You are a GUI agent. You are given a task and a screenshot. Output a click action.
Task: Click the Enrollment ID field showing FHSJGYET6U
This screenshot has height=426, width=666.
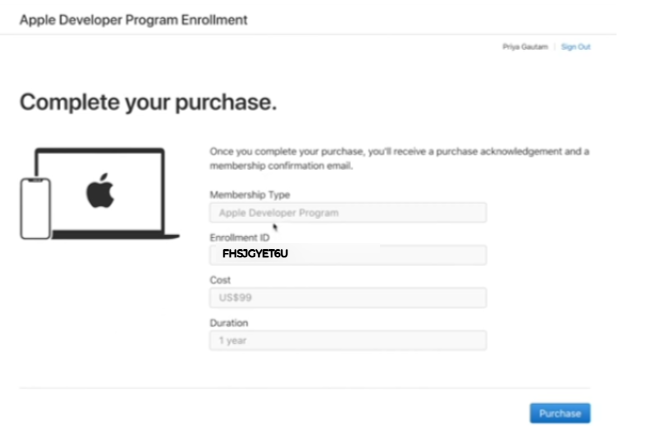click(348, 255)
